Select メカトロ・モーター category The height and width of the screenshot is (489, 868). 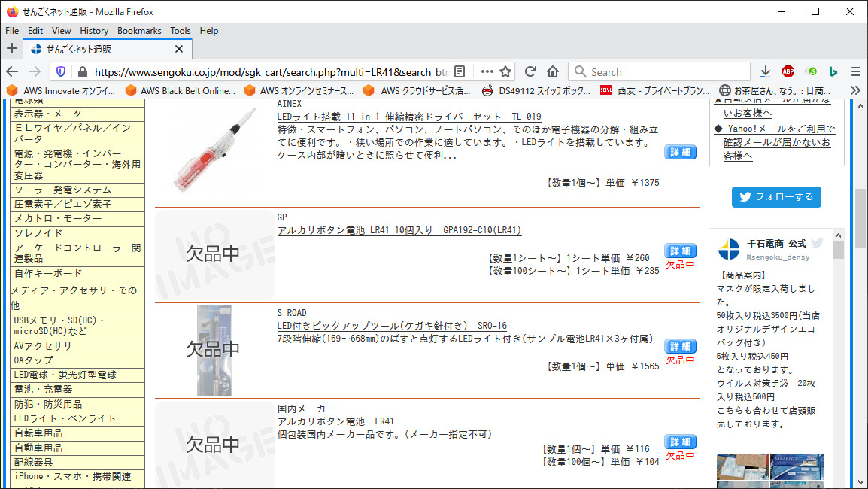77,219
